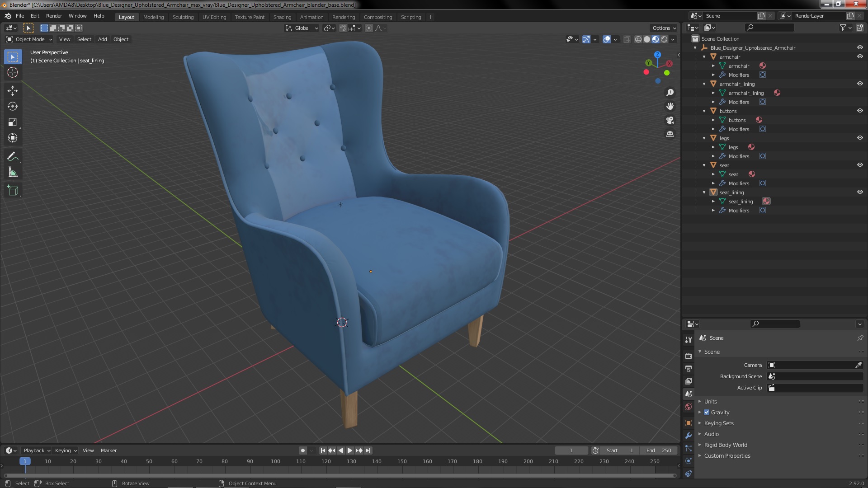Open Tool properties tab icon

689,339
